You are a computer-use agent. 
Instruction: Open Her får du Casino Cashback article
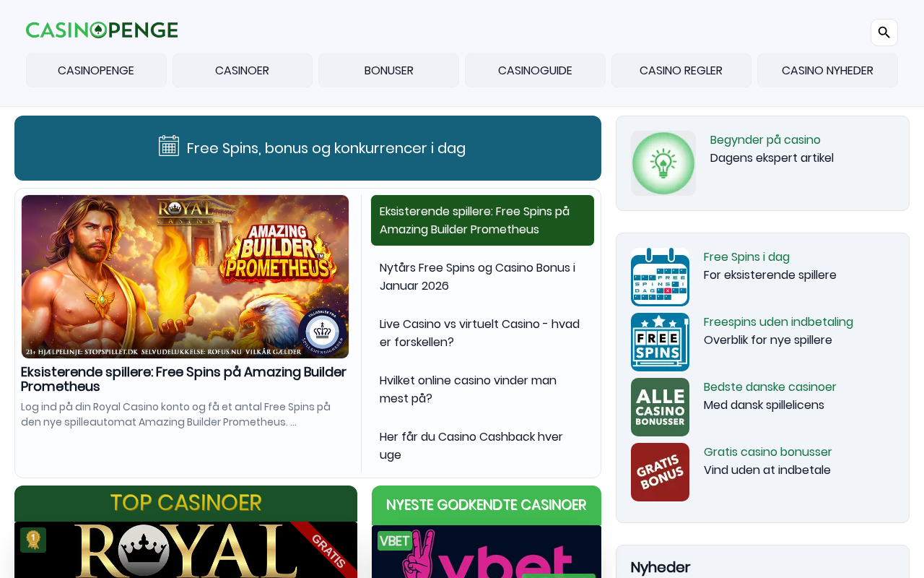coord(482,446)
